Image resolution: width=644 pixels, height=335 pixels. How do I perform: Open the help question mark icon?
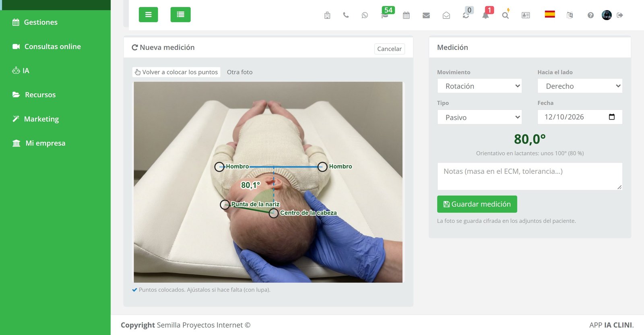click(590, 15)
